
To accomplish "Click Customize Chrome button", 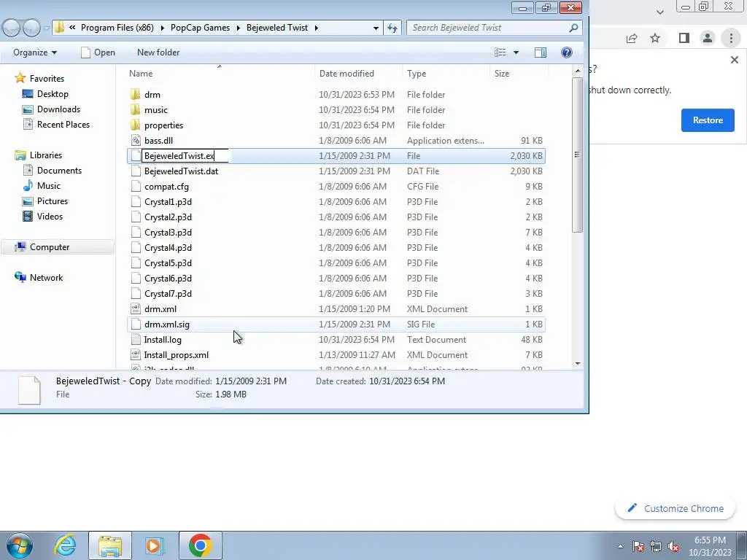I will coord(676,508).
